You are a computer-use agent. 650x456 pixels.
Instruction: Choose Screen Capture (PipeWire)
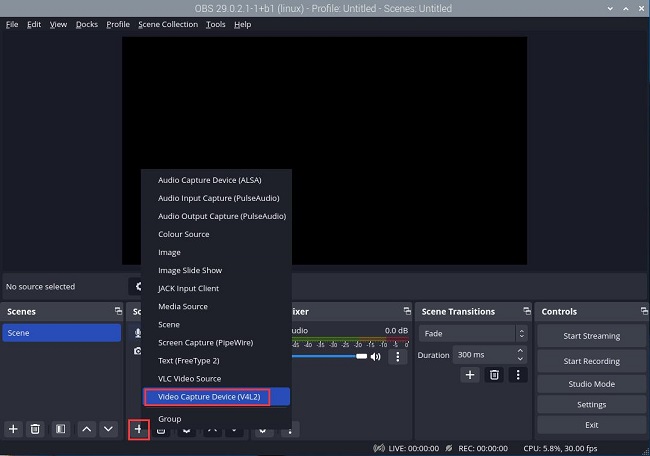pyautogui.click(x=216, y=342)
